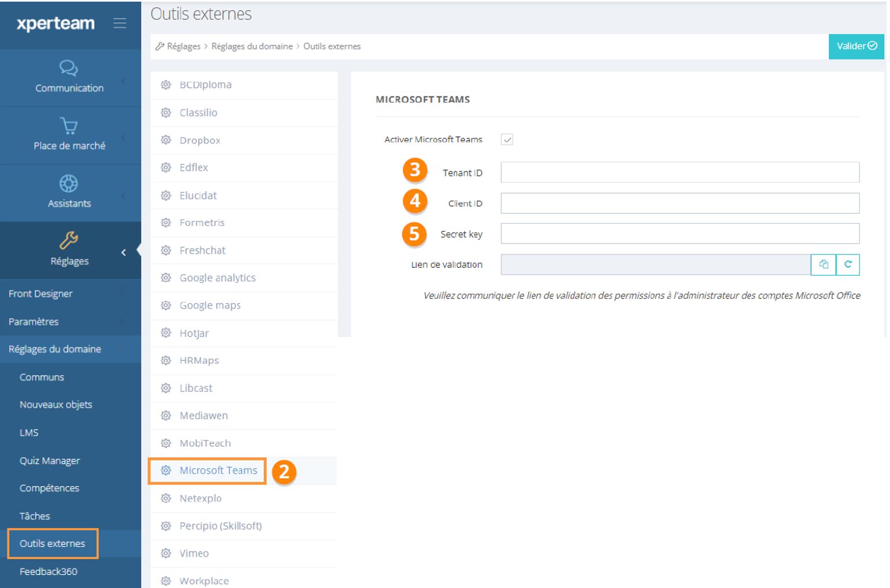Open Outils externes in the sidebar
Image resolution: width=890 pixels, height=588 pixels.
[52, 543]
